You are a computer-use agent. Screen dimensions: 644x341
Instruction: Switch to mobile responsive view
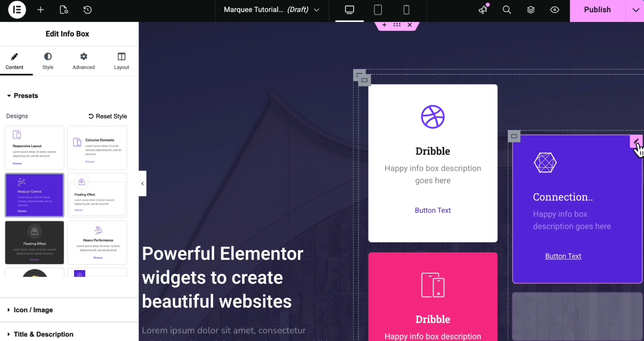click(406, 10)
